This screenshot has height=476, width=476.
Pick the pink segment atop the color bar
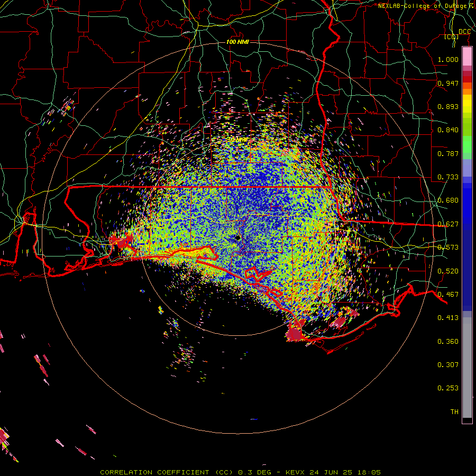point(467,57)
